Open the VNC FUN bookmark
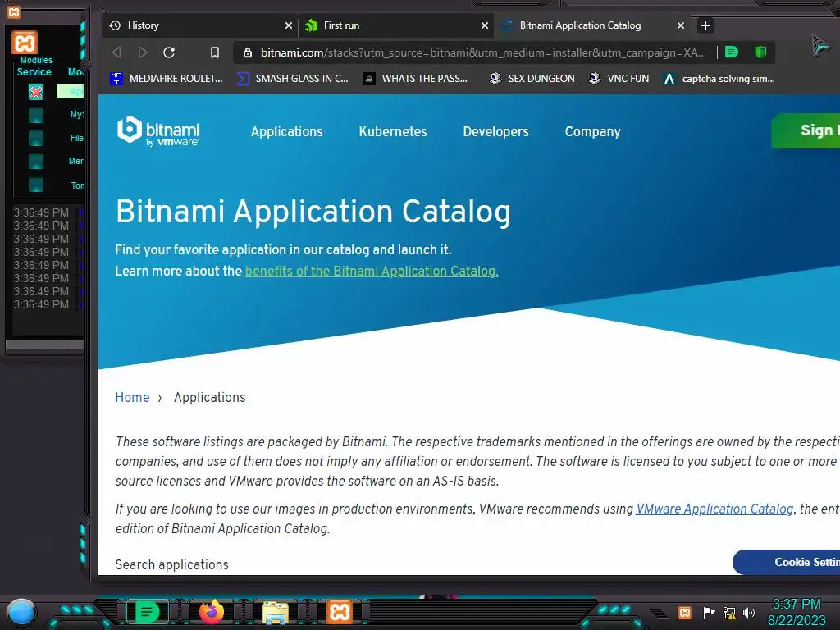 619,79
